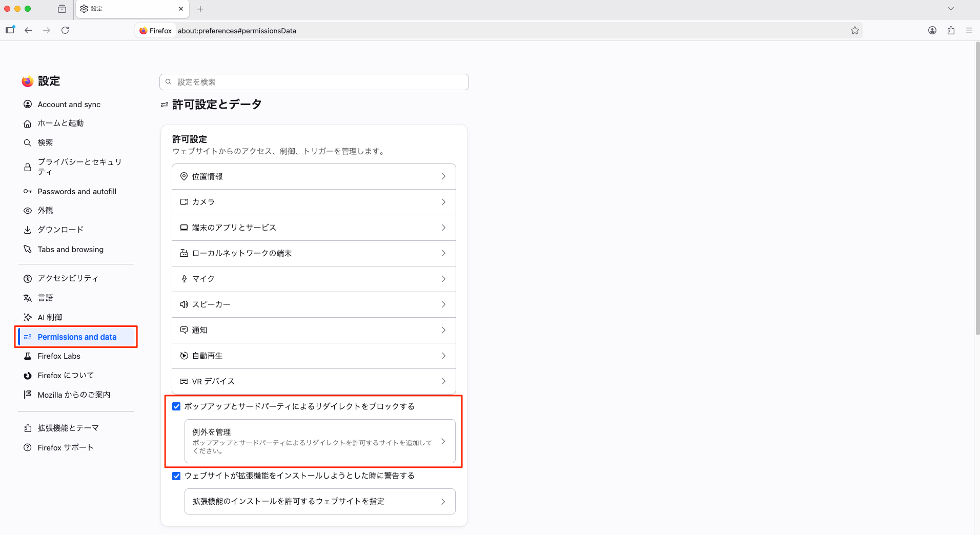Open 検索 settings category

click(x=76, y=143)
